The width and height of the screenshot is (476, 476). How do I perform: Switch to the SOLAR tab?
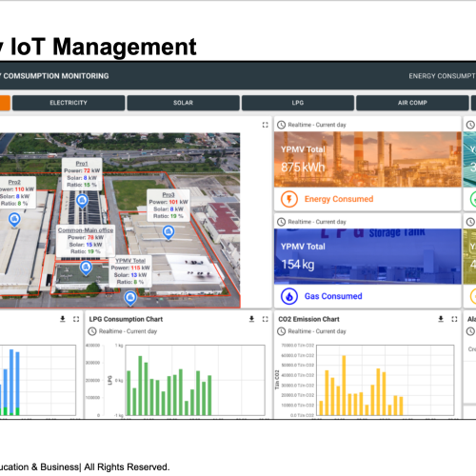click(x=183, y=103)
